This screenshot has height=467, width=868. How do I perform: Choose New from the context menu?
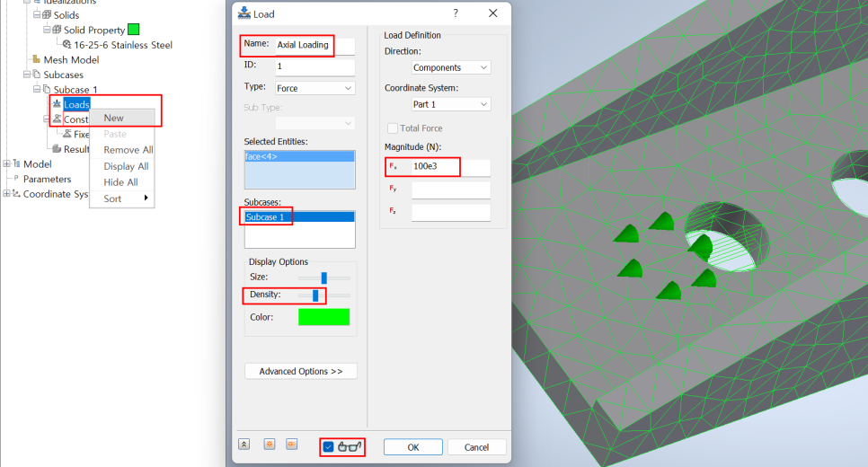113,118
